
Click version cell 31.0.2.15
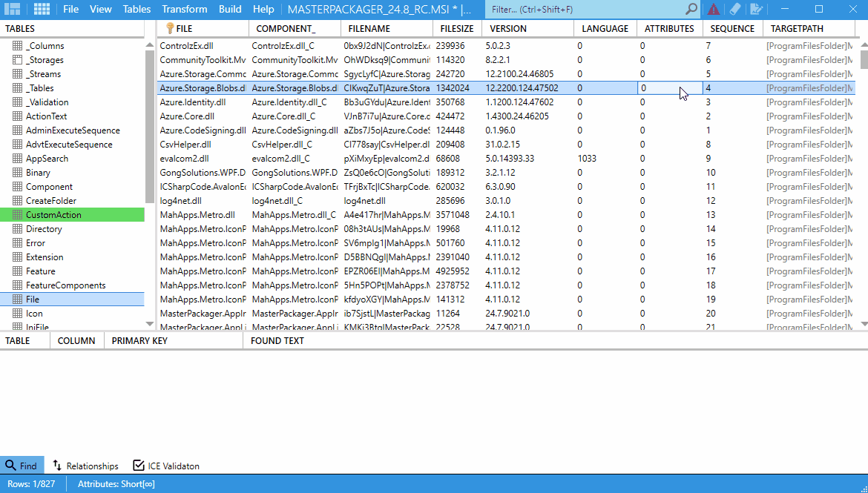(527, 145)
